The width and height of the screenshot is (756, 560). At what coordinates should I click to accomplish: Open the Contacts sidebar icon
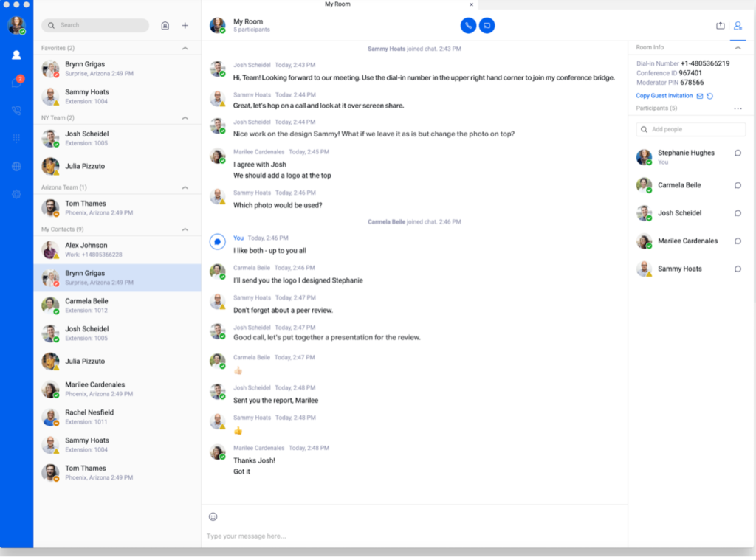(16, 53)
